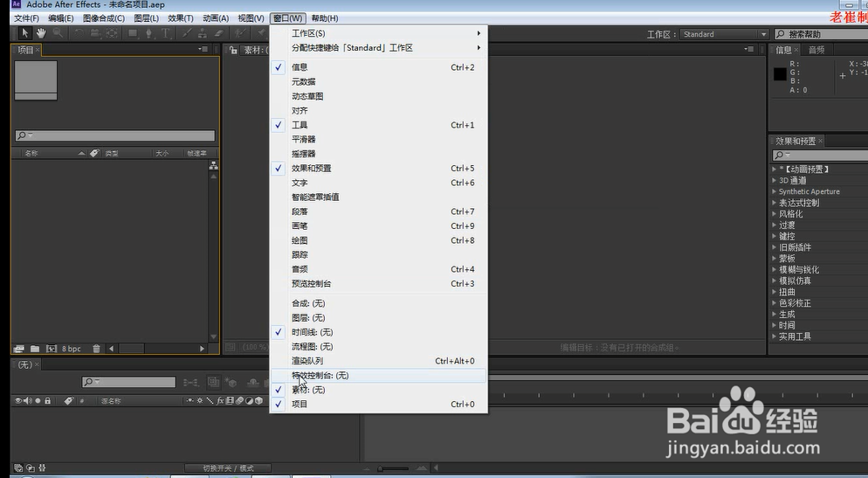This screenshot has width=868, height=478.
Task: Click the audio speaker column header
Action: point(28,400)
